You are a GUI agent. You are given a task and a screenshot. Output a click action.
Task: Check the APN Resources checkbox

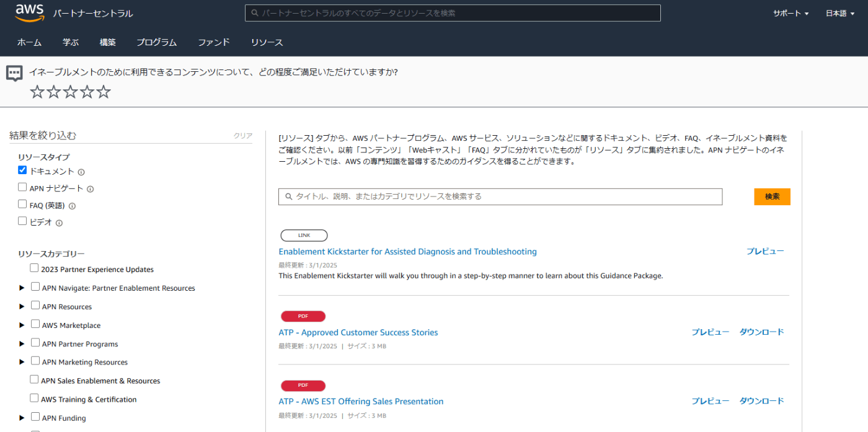35,306
